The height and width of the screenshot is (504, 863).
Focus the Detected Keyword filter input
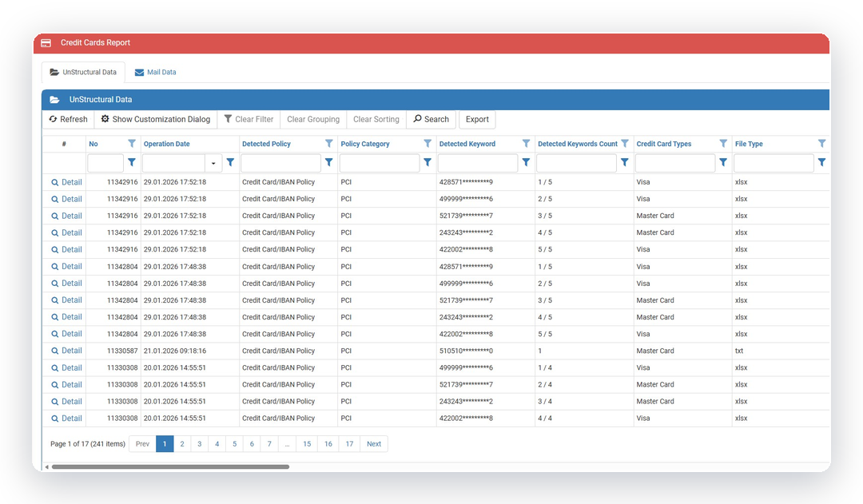(478, 163)
